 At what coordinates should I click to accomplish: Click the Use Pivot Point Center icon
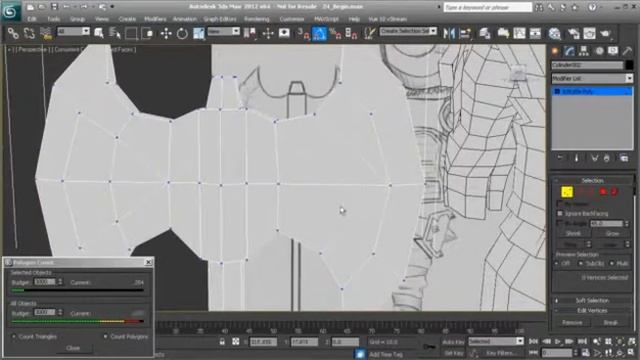[250, 33]
